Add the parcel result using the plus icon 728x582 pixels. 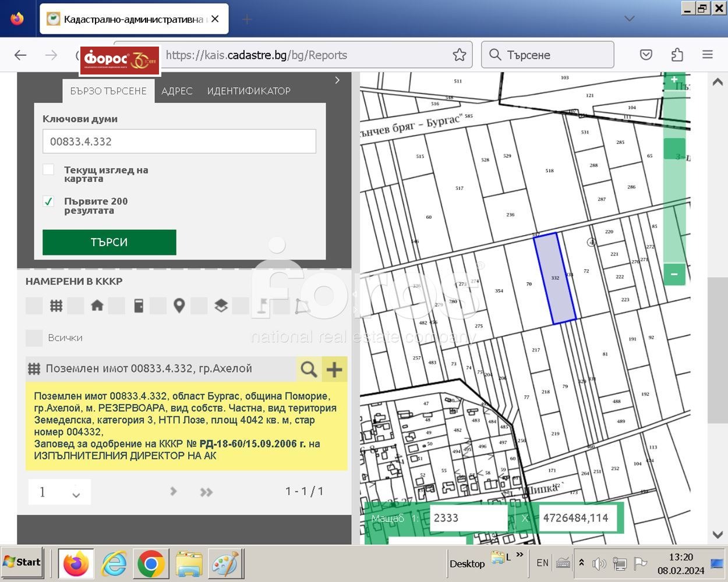pyautogui.click(x=334, y=369)
